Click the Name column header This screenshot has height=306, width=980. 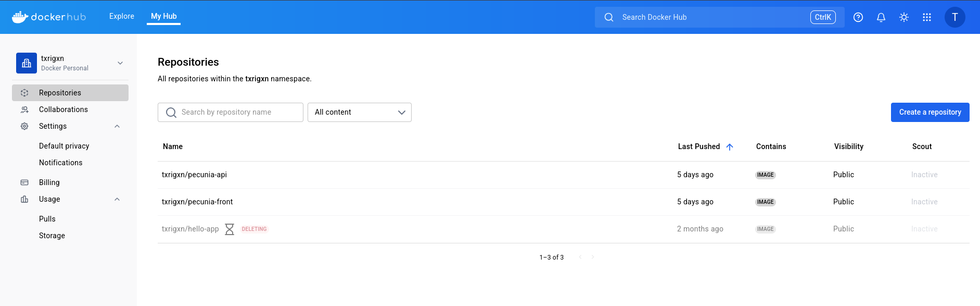coord(173,146)
